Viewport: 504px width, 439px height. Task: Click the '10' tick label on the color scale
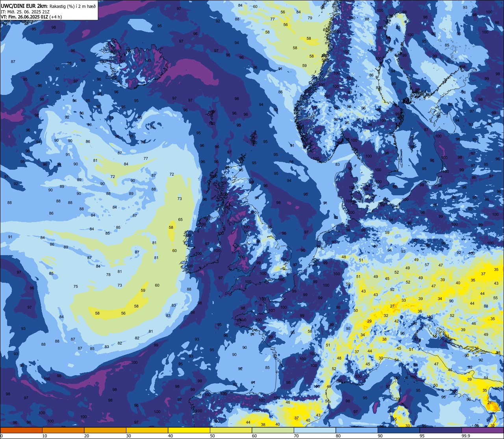(44, 436)
